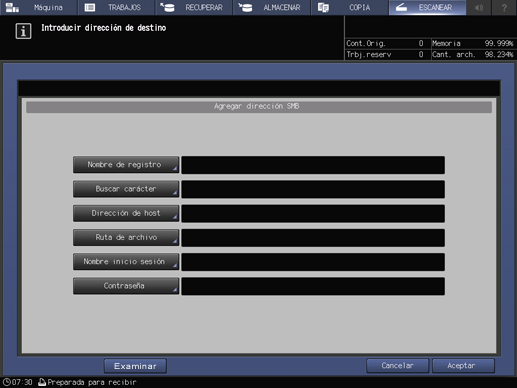
Task: Select the COPIA tab
Action: coord(349,7)
